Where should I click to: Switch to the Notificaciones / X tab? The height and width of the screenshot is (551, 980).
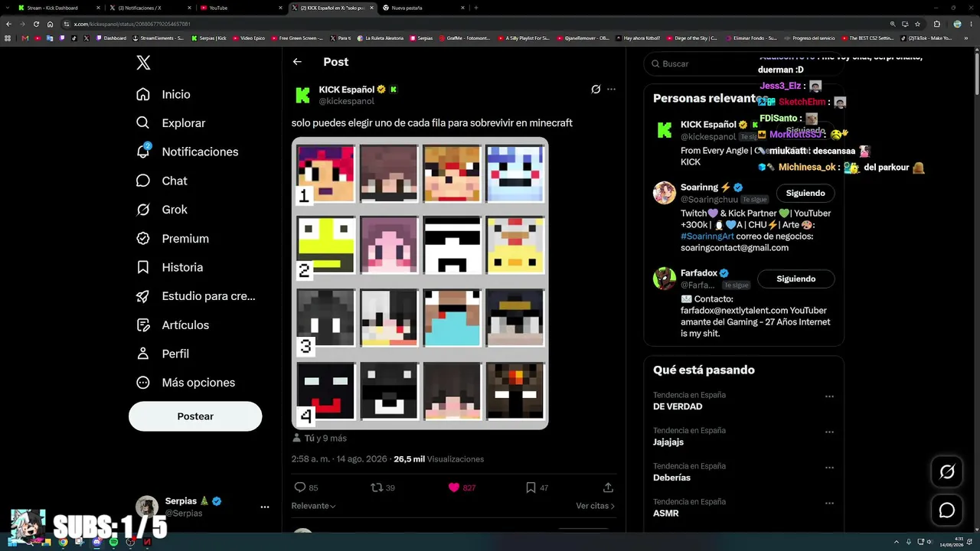coord(149,8)
